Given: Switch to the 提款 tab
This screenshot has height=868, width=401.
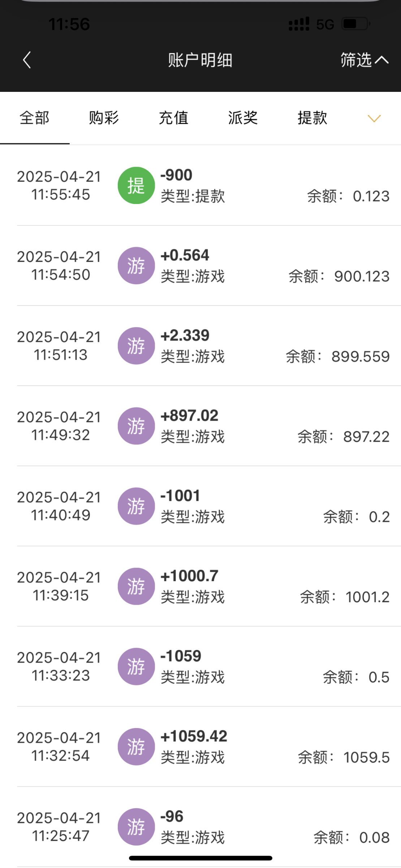Looking at the screenshot, I should pyautogui.click(x=312, y=118).
